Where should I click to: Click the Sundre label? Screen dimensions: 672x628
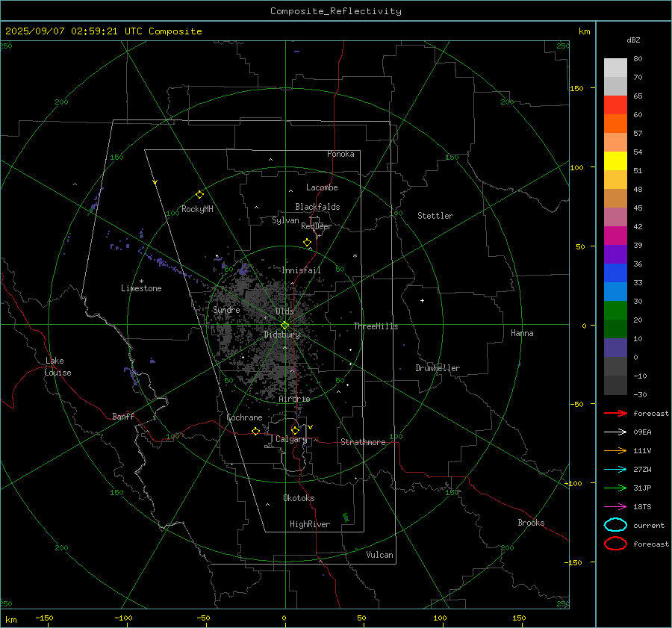(x=226, y=309)
